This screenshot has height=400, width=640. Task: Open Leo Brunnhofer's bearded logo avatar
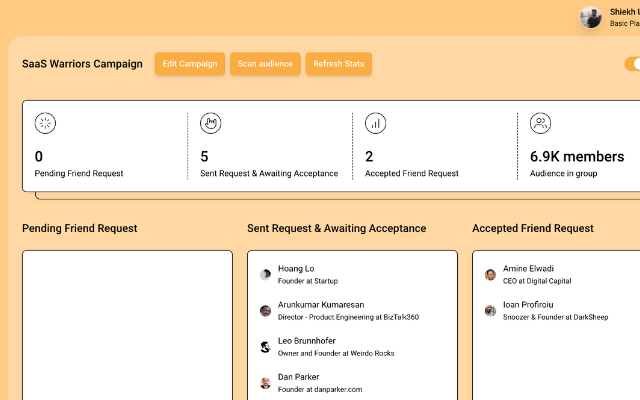265,347
